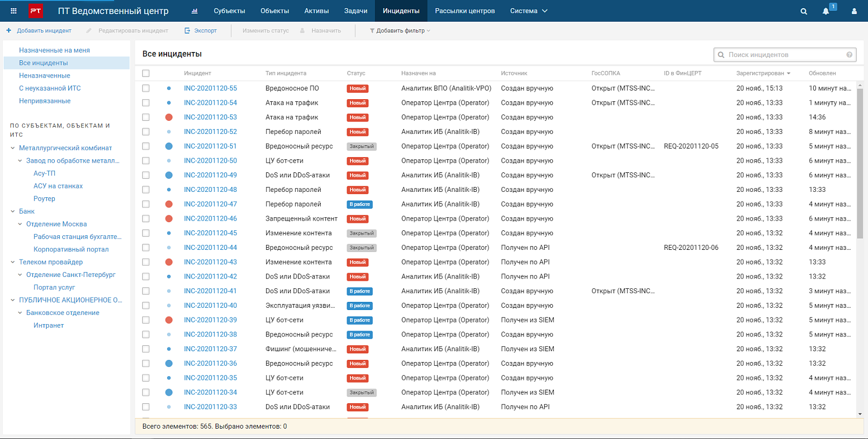Collapse the Банк tree node
The image size is (868, 439).
(x=13, y=211)
